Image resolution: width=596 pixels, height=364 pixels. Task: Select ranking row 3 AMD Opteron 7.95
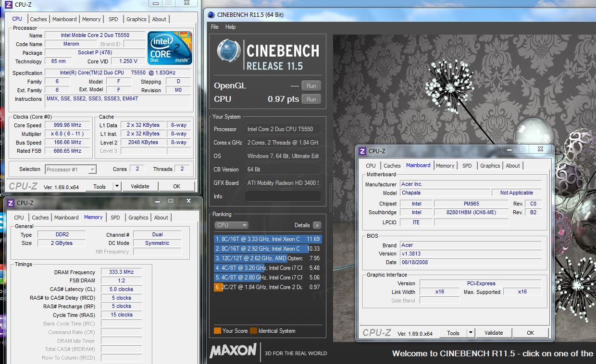pyautogui.click(x=267, y=258)
